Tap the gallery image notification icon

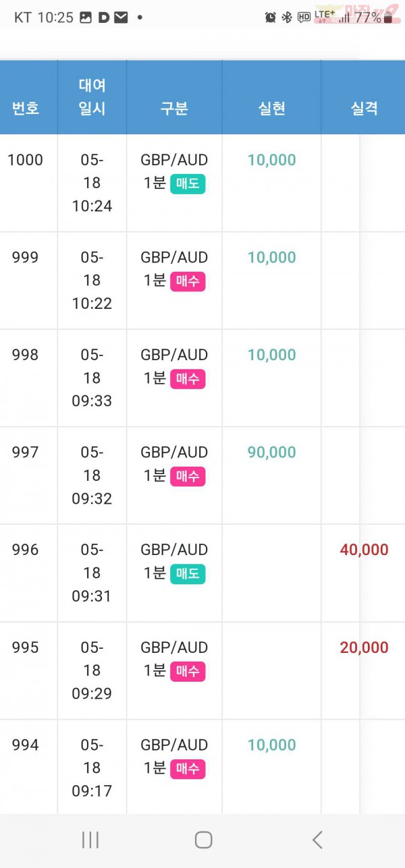coord(86,18)
